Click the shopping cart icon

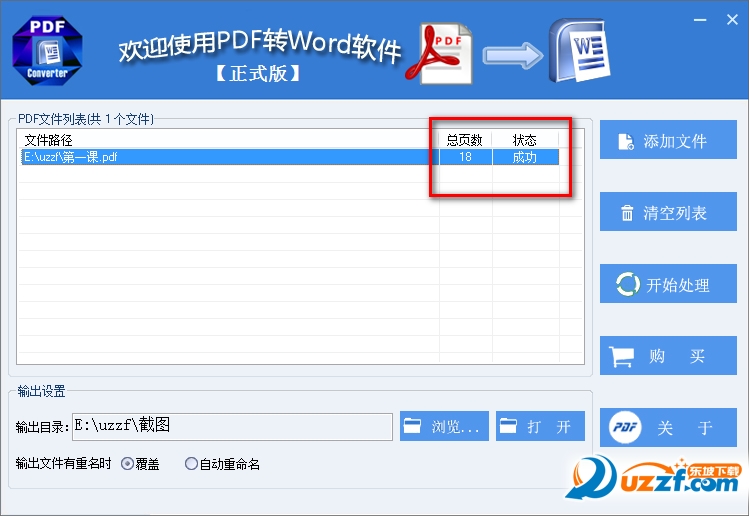[621, 356]
